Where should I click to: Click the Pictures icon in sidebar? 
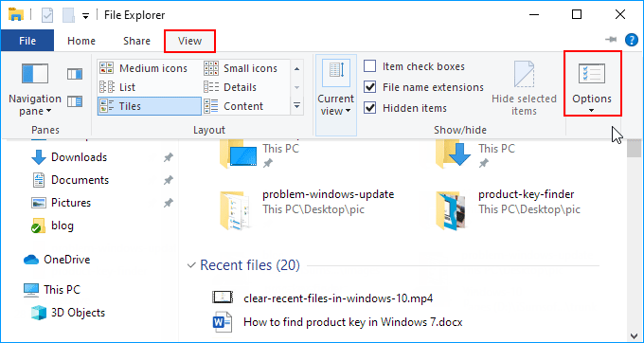pos(39,203)
